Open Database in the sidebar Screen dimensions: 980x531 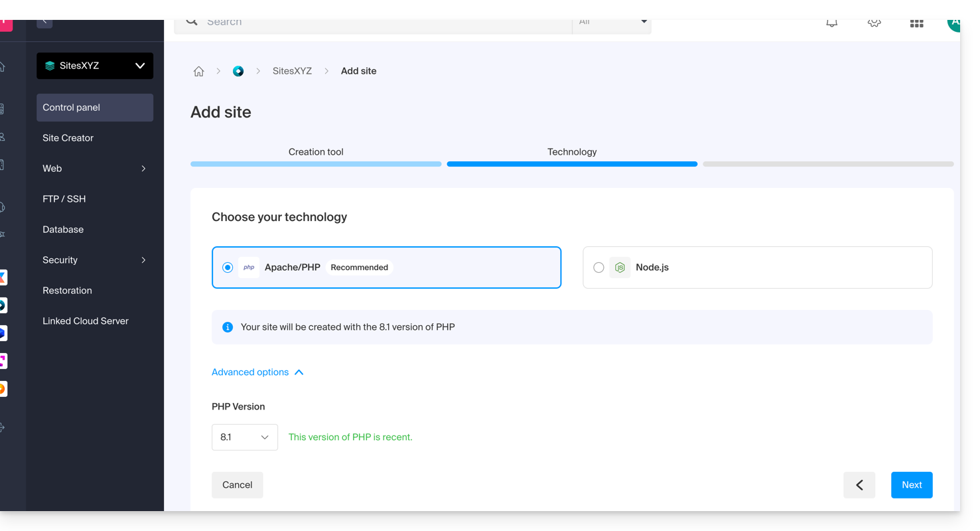tap(63, 230)
